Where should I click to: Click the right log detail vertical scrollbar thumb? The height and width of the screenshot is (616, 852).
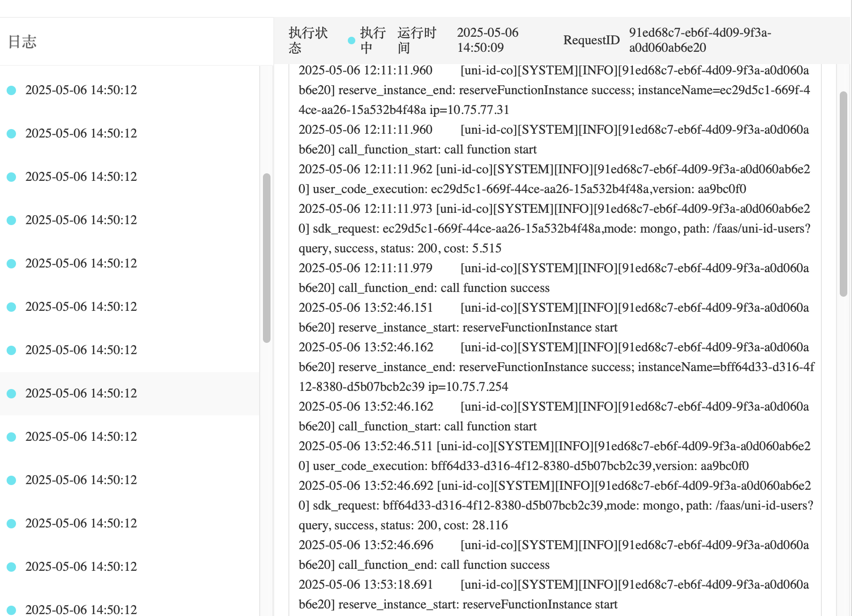pos(844,194)
